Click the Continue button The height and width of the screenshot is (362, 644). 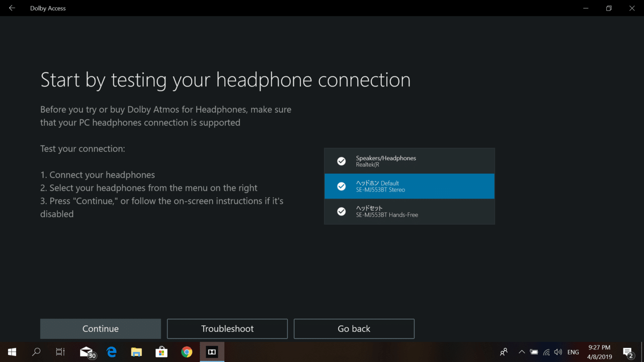[101, 329]
